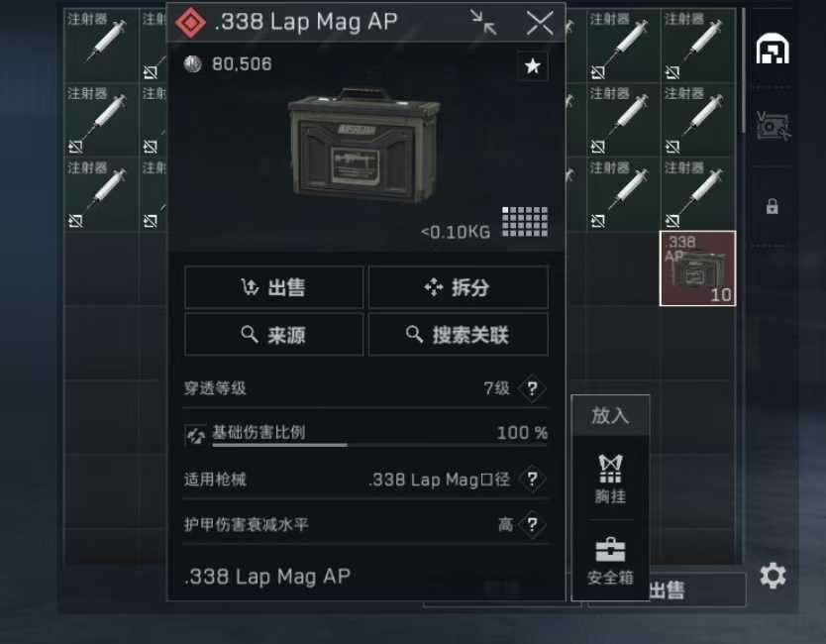Show help for 适用枪械 caliber info
The image size is (826, 644).
tap(532, 480)
